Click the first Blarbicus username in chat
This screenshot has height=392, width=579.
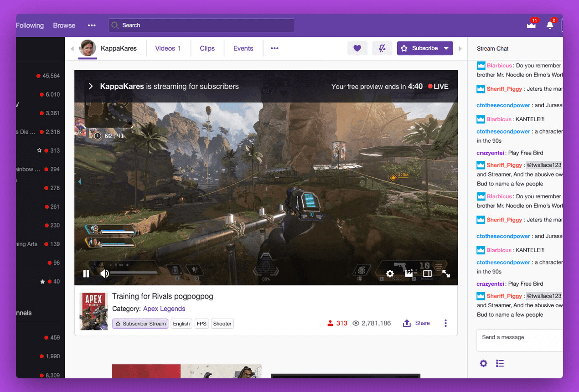pyautogui.click(x=500, y=66)
